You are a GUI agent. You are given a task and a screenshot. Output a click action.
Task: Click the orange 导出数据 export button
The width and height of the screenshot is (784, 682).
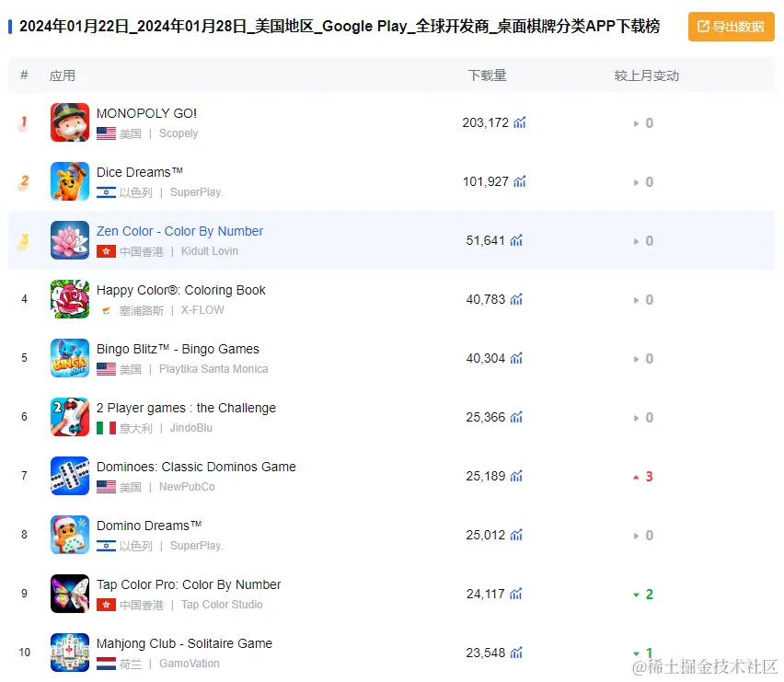point(731,27)
